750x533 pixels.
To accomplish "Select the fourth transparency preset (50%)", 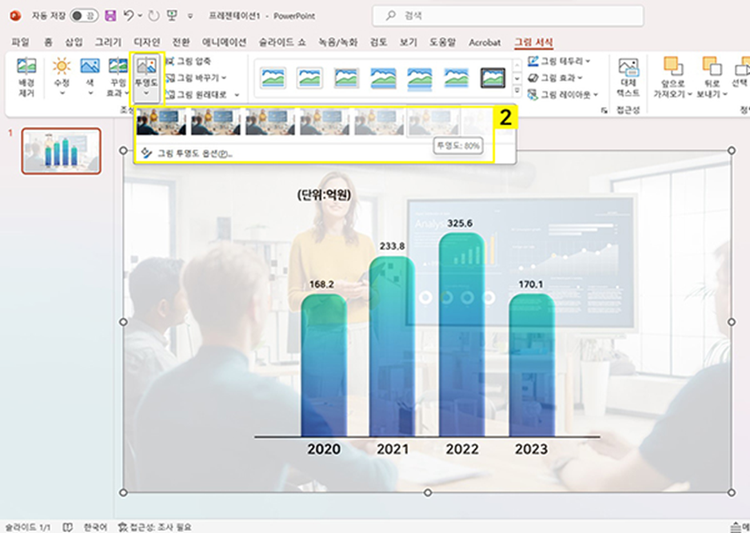I will (x=324, y=122).
